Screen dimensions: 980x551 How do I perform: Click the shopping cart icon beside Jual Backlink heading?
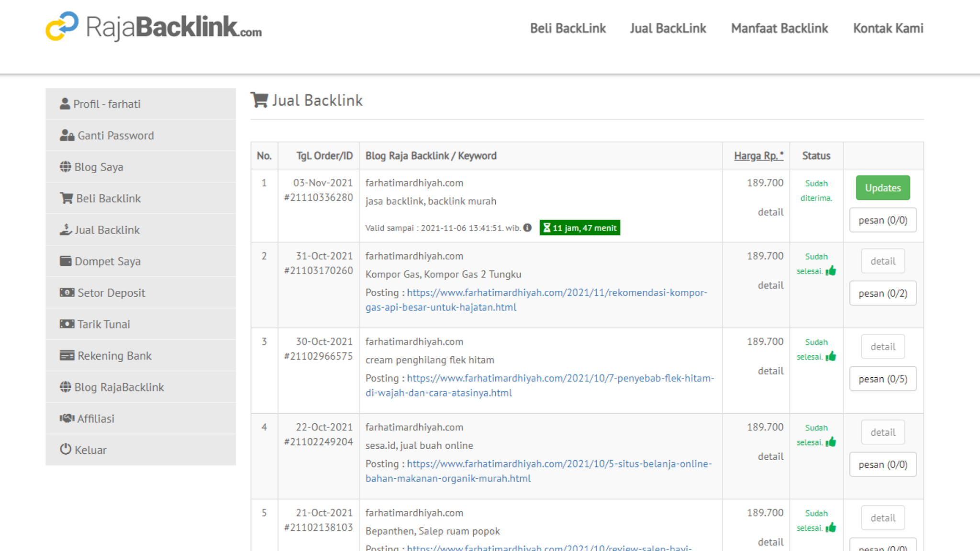pyautogui.click(x=259, y=100)
